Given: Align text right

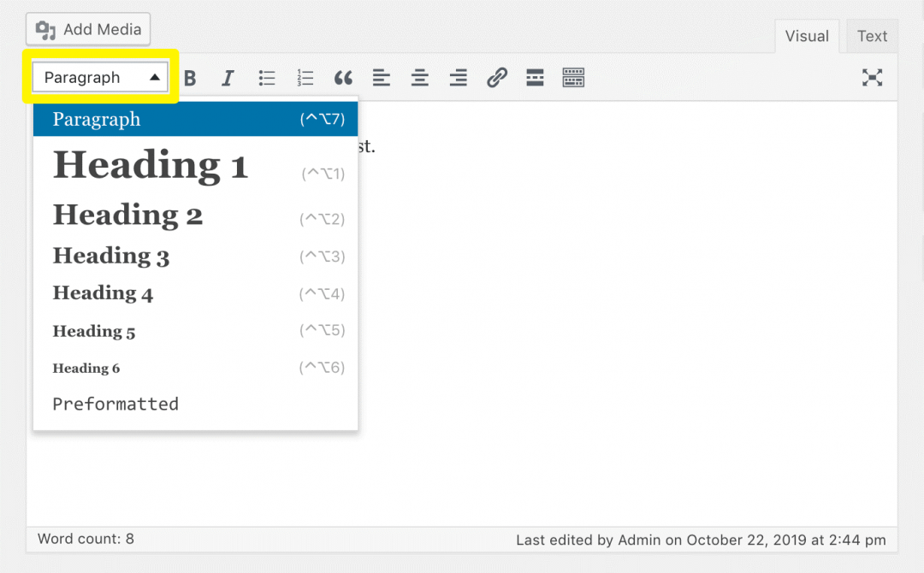Looking at the screenshot, I should 458,77.
